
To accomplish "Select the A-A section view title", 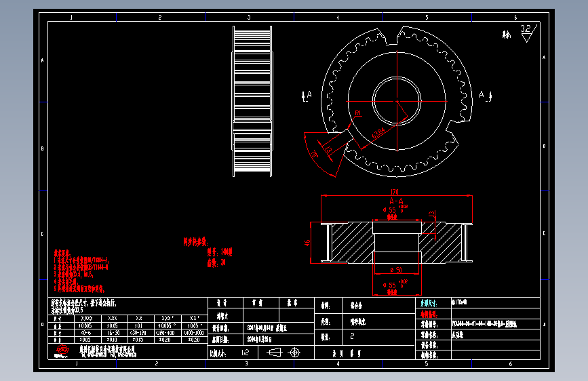I will (x=396, y=201).
